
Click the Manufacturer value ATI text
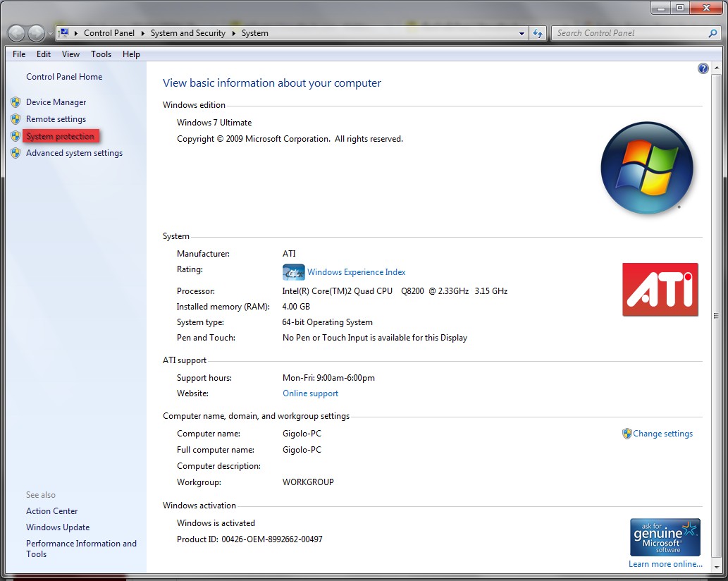pos(289,254)
